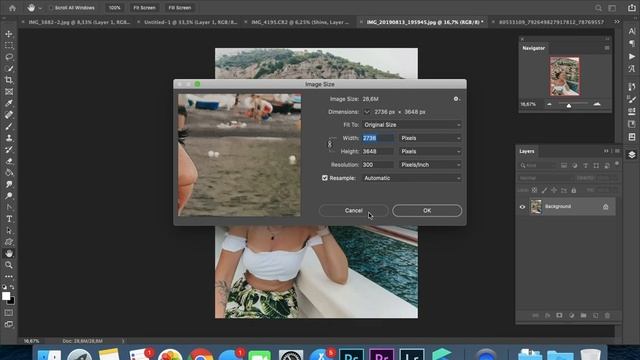Select the Pen tool

9,207
